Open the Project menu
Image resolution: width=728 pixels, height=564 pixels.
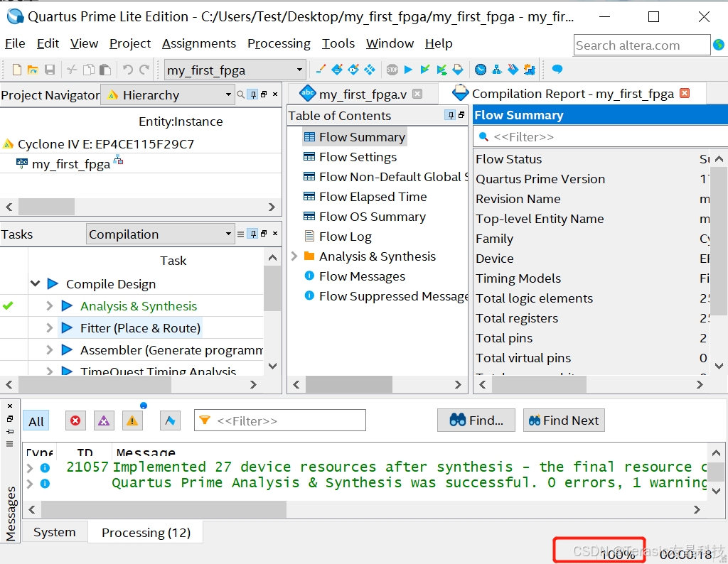130,43
